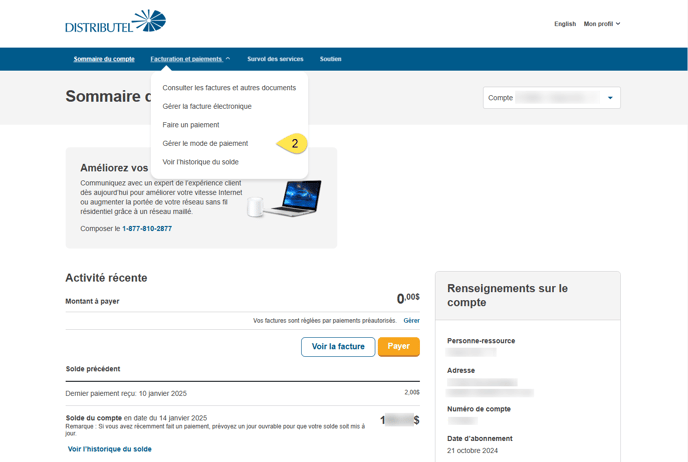Click the Voir la facture button
The image size is (688, 462).
(x=338, y=347)
